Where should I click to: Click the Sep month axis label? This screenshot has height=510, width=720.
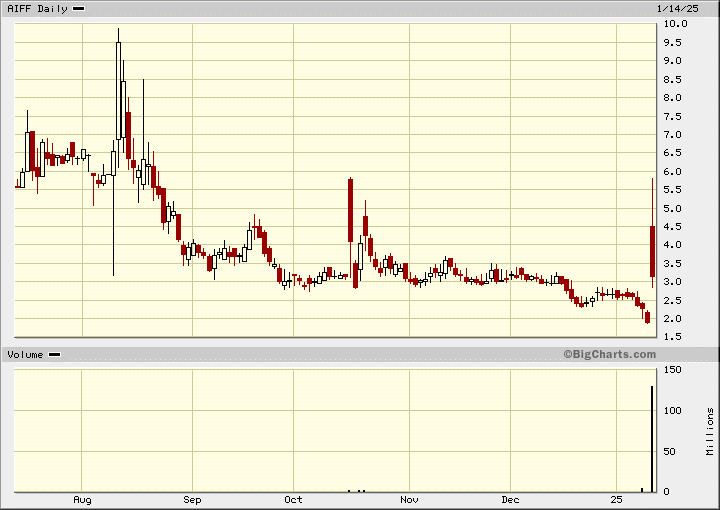(x=192, y=499)
